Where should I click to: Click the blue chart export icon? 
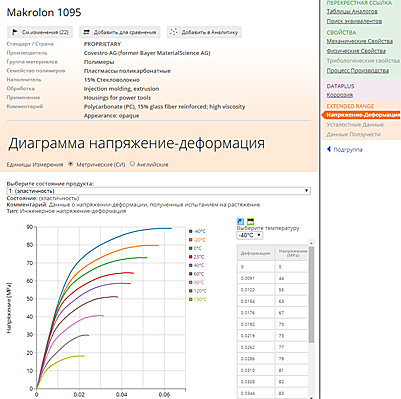click(x=240, y=222)
